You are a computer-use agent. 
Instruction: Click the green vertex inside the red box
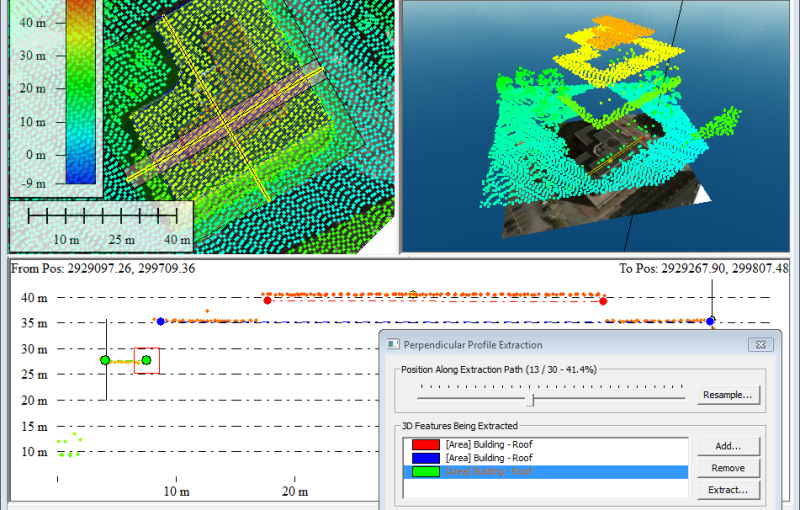coord(146,360)
